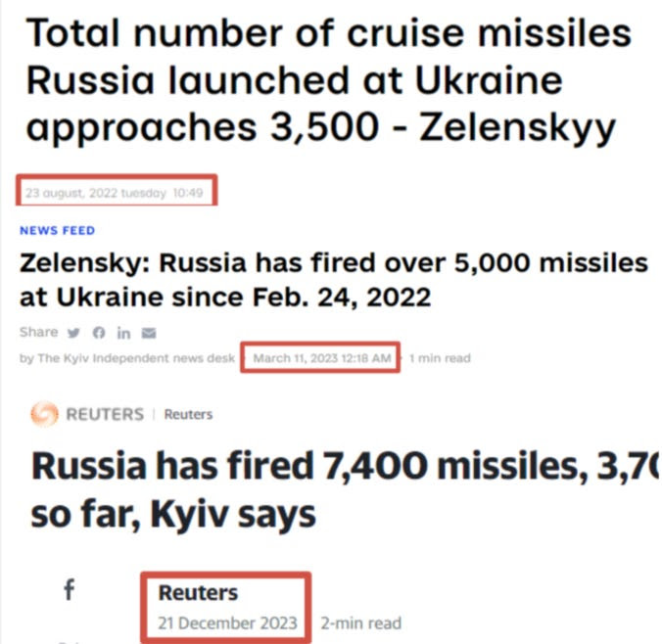The width and height of the screenshot is (662, 644).
Task: Click the '1 min read' label
Action: click(440, 358)
